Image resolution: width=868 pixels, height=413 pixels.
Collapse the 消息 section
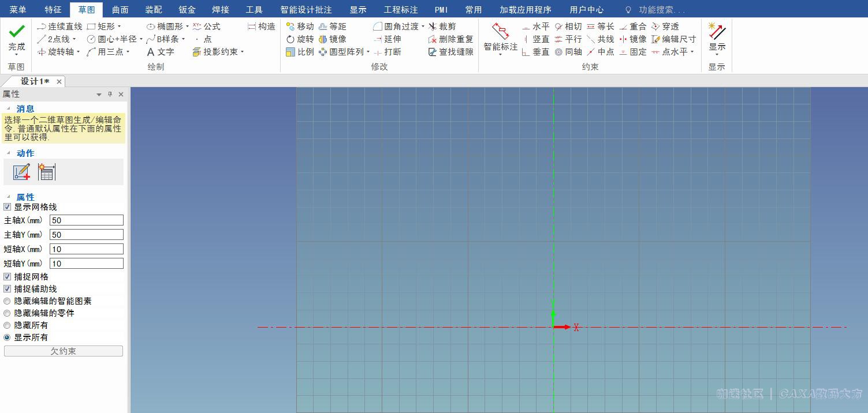coord(9,108)
